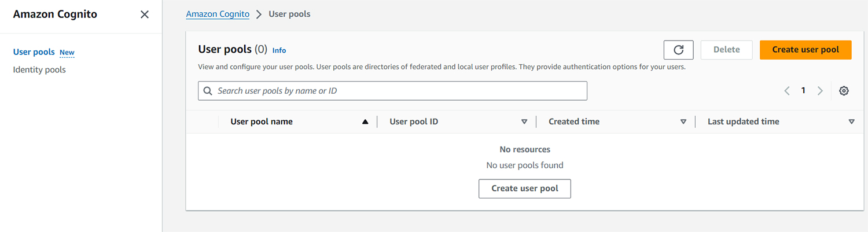This screenshot has width=868, height=232.
Task: Click Create user pool in empty table
Action: coord(525,189)
